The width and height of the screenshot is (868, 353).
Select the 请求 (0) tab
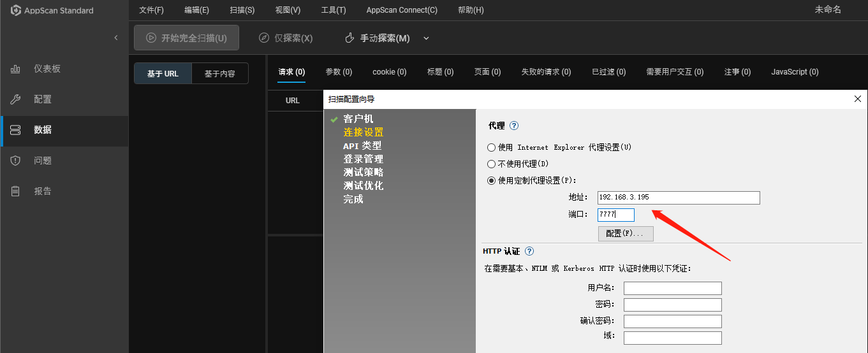click(x=291, y=72)
